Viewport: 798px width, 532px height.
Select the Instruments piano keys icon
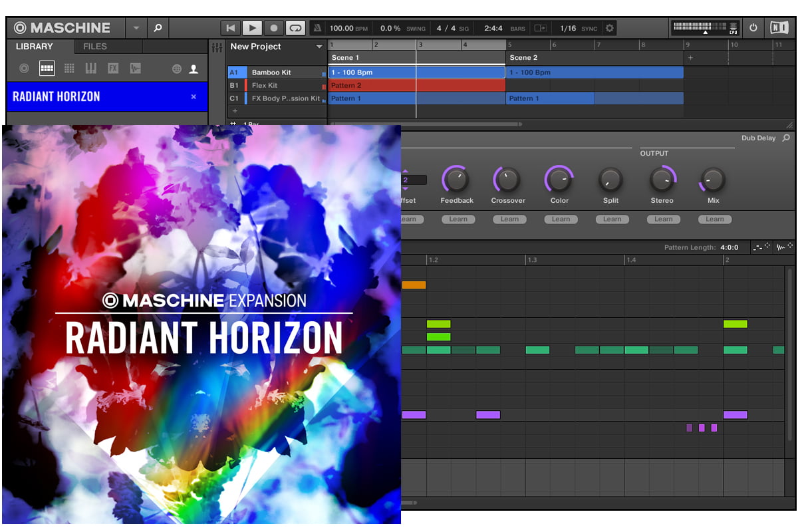coord(91,68)
